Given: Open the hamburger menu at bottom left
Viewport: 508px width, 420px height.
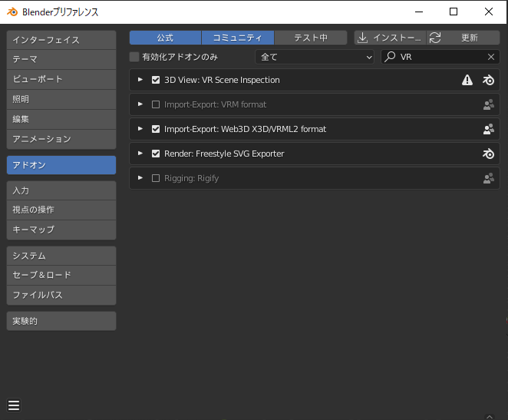Looking at the screenshot, I should coord(14,405).
